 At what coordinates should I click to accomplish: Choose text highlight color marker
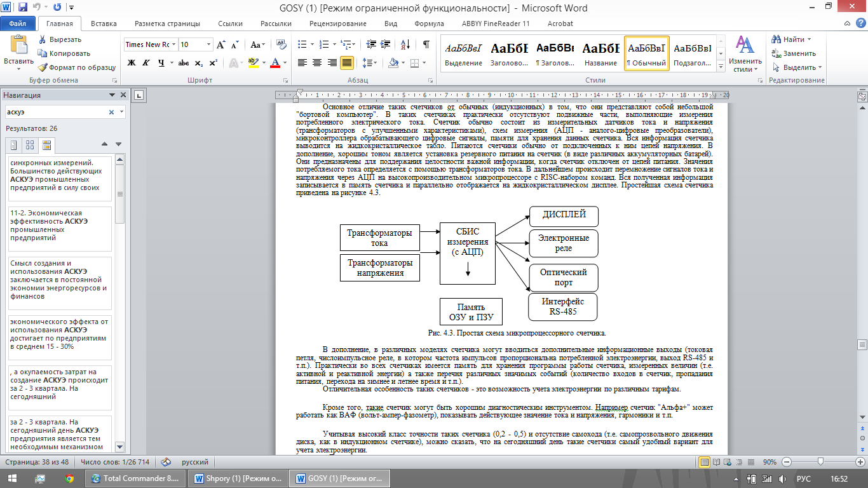254,63
